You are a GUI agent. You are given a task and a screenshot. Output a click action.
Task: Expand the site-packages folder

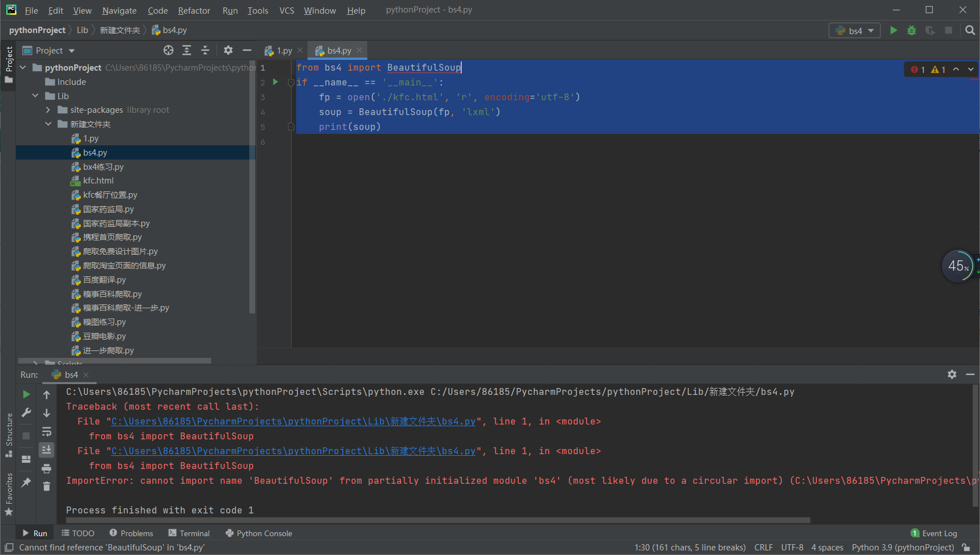(48, 110)
